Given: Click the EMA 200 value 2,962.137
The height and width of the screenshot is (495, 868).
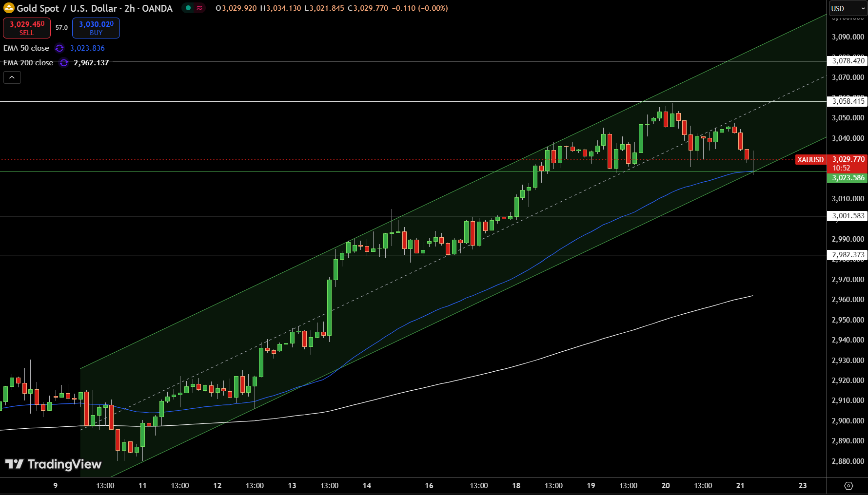Looking at the screenshot, I should pos(91,63).
